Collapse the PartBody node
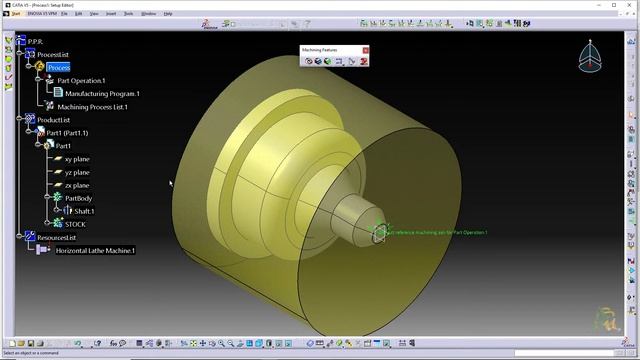640x360 pixels. 47,197
